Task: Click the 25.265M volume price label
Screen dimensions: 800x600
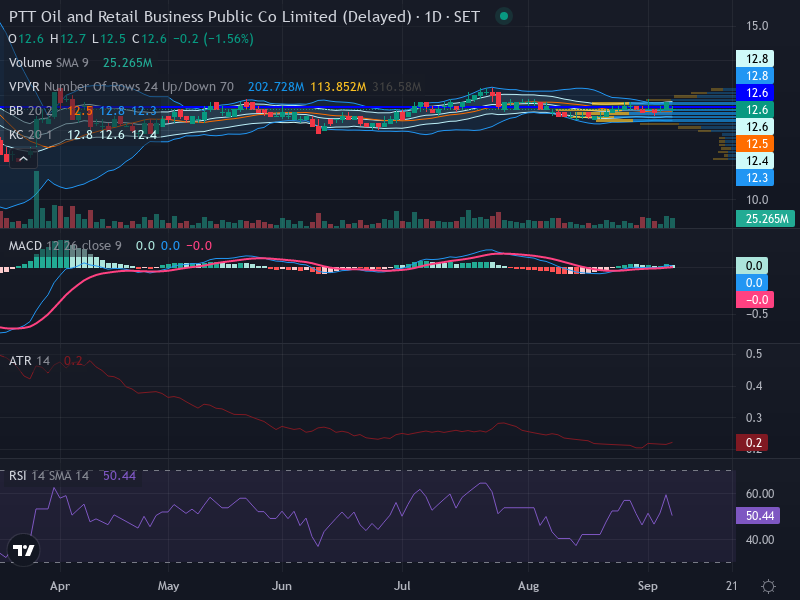Action: [765, 219]
